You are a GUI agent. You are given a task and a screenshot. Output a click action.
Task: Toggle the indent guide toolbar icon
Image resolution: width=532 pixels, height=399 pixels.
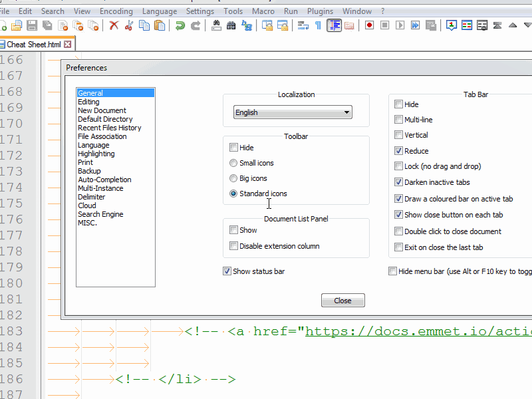click(x=334, y=25)
